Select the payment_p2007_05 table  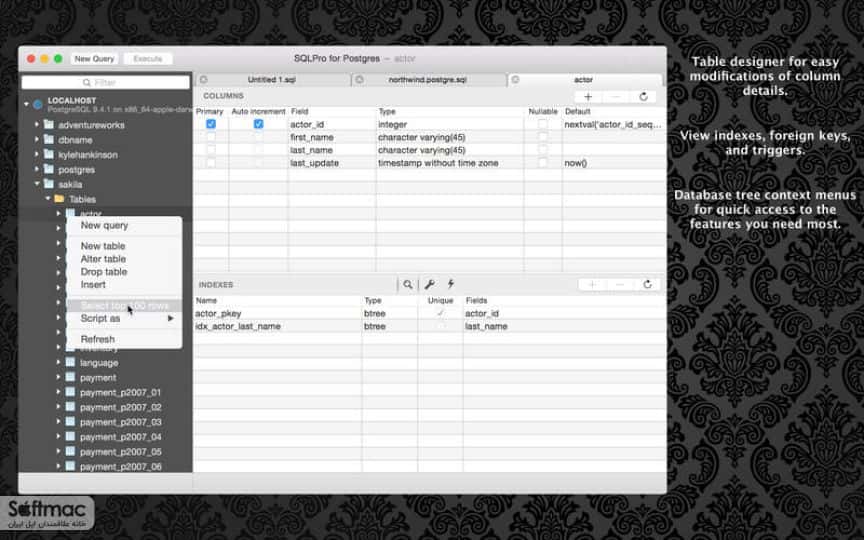[x=121, y=452]
